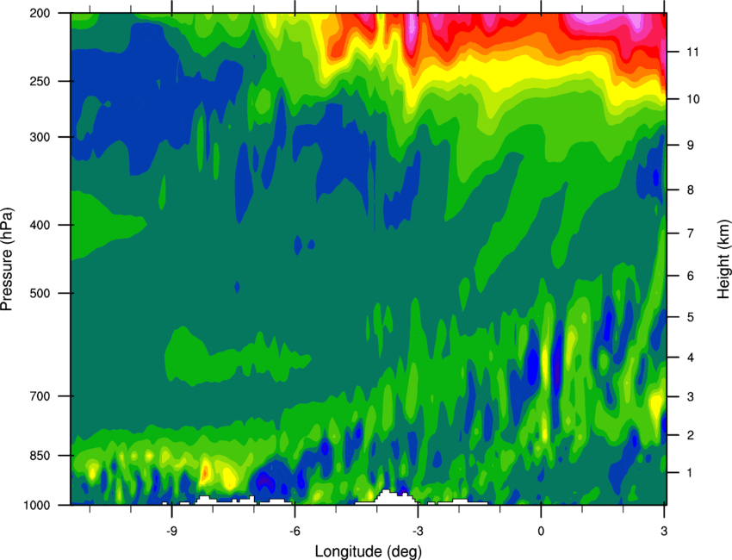Screen dimensions: 732x560
Task: Click the 6 km height tick label
Action: pyautogui.click(x=691, y=276)
